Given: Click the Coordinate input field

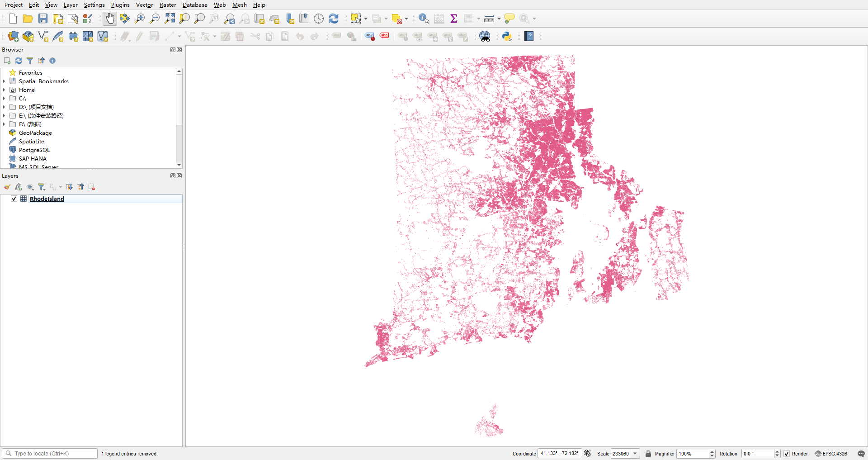Looking at the screenshot, I should point(559,454).
